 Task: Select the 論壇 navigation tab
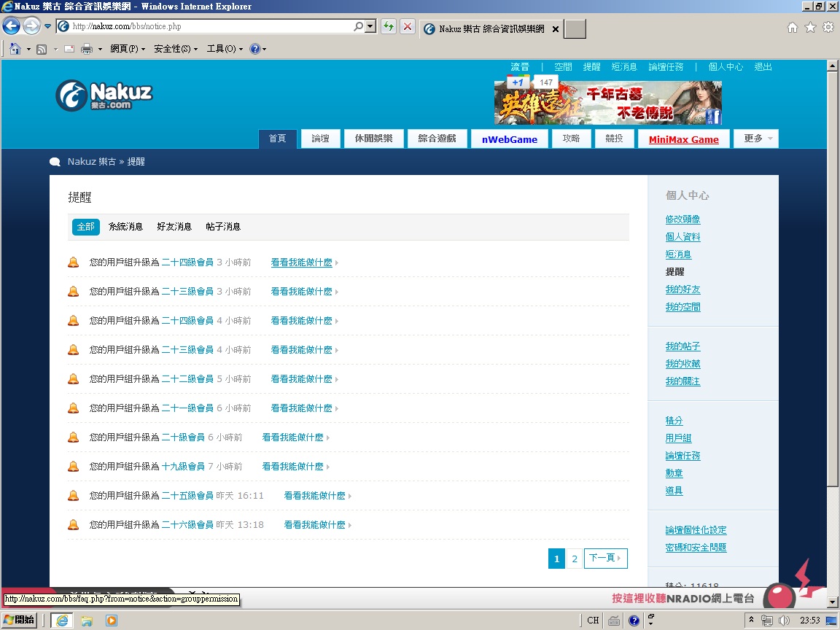pos(321,139)
